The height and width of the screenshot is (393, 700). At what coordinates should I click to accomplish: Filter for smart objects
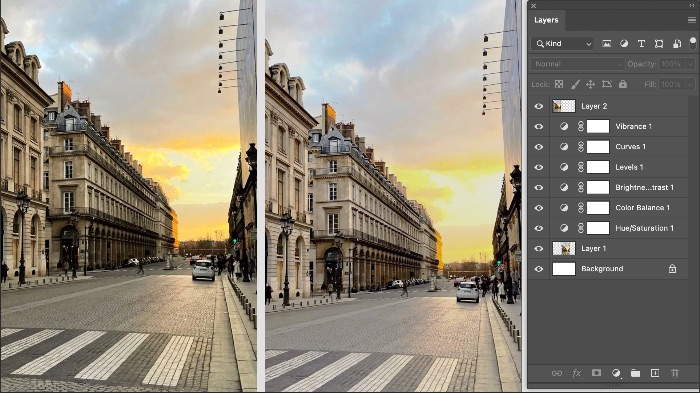click(x=677, y=44)
